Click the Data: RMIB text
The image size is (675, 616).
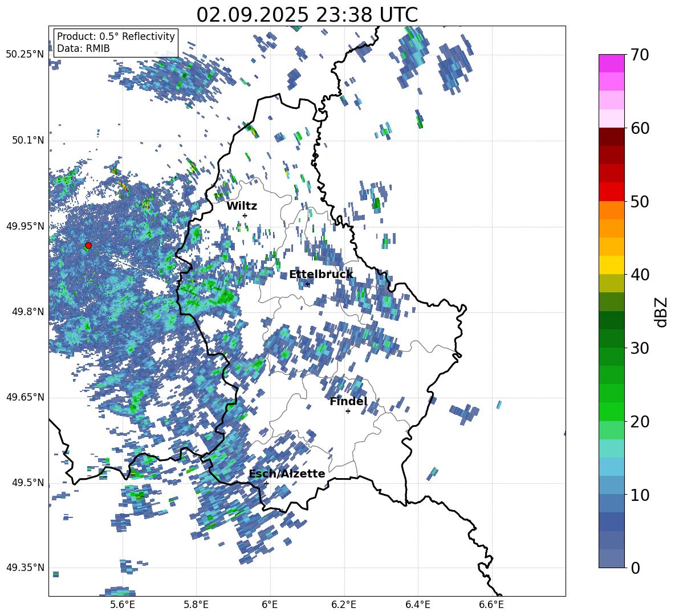(x=83, y=48)
